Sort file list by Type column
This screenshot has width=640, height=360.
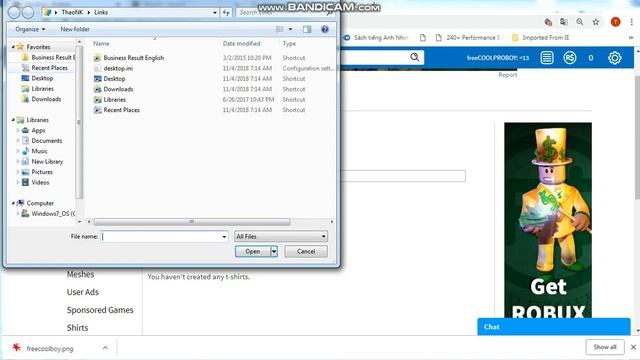[x=289, y=43]
